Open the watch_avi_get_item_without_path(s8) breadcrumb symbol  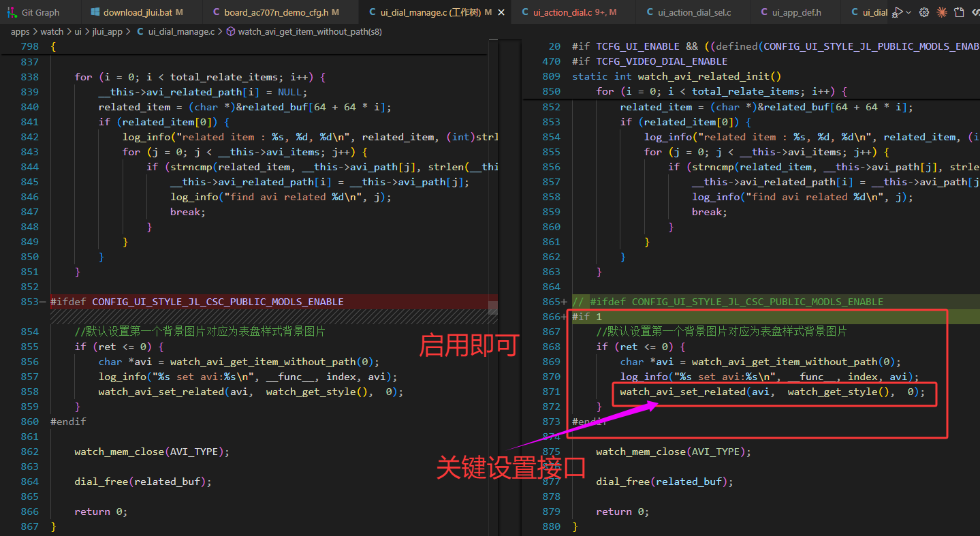[x=310, y=31]
